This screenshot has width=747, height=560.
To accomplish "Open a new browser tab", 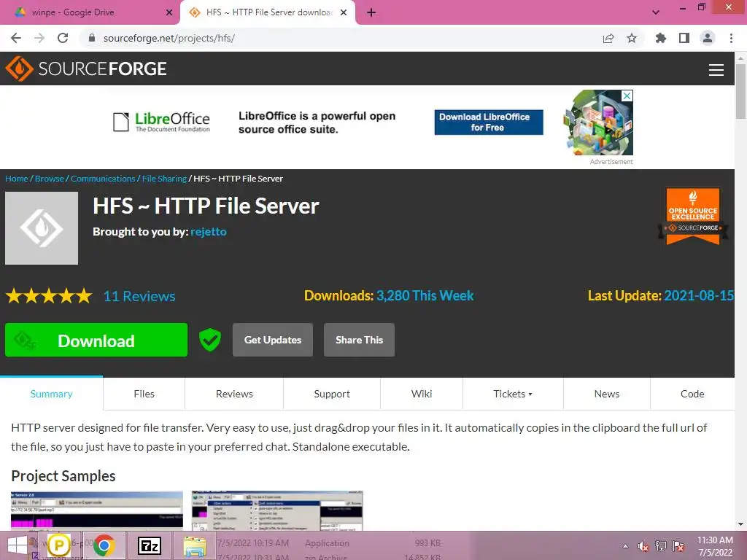I will tap(371, 12).
